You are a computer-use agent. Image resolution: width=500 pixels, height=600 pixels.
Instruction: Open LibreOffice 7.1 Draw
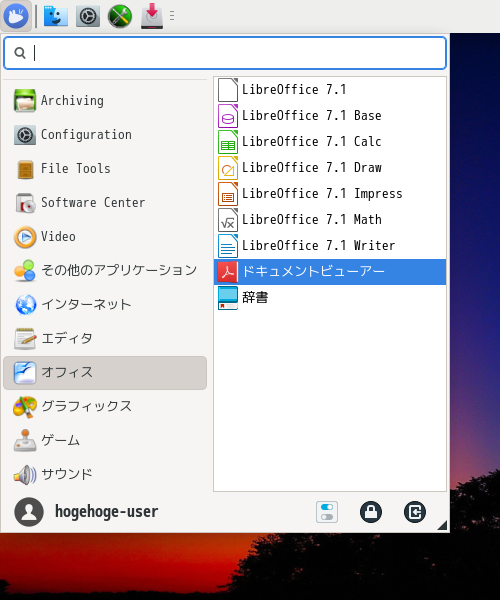click(x=330, y=168)
